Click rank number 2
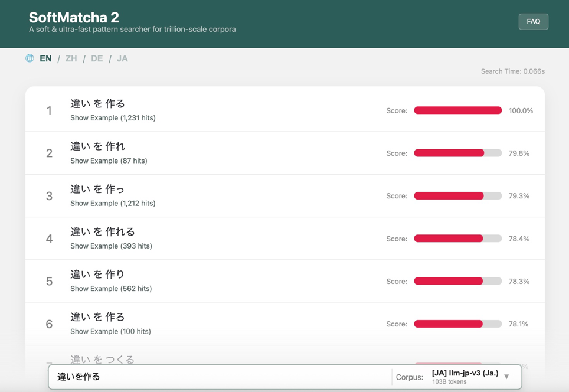 click(x=50, y=153)
